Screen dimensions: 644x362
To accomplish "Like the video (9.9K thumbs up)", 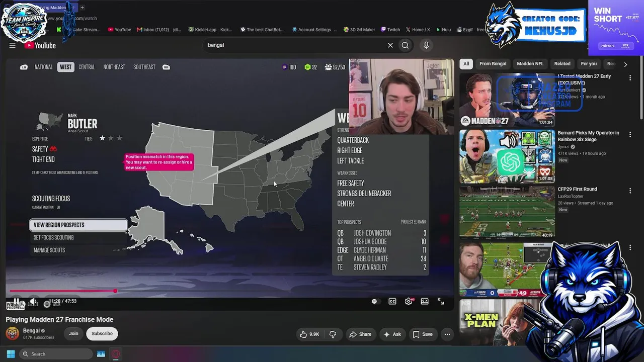I will [x=310, y=334].
